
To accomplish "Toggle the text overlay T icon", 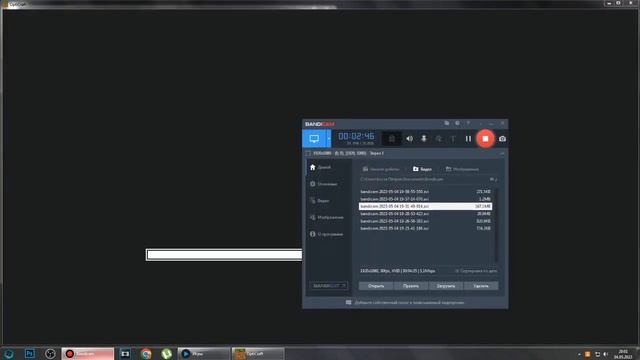I will point(453,139).
